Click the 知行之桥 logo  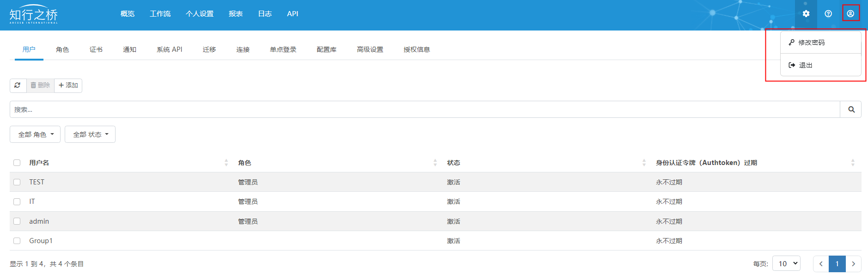point(34,15)
